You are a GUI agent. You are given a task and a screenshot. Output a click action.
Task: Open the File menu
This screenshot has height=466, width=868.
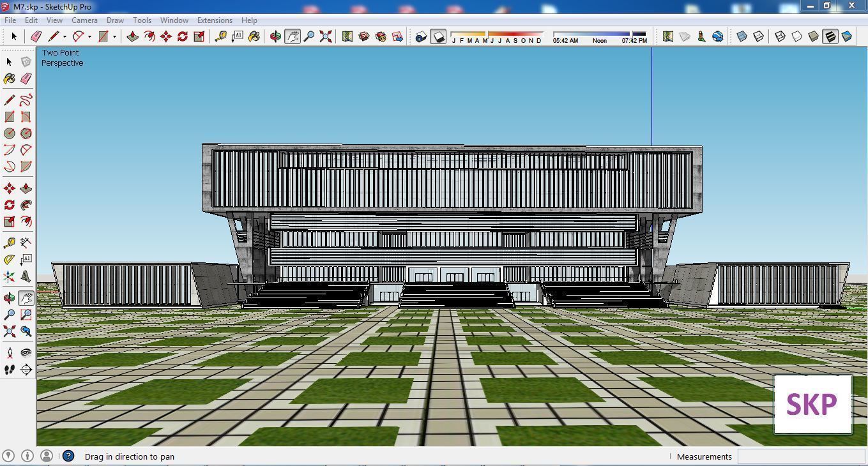(10, 20)
